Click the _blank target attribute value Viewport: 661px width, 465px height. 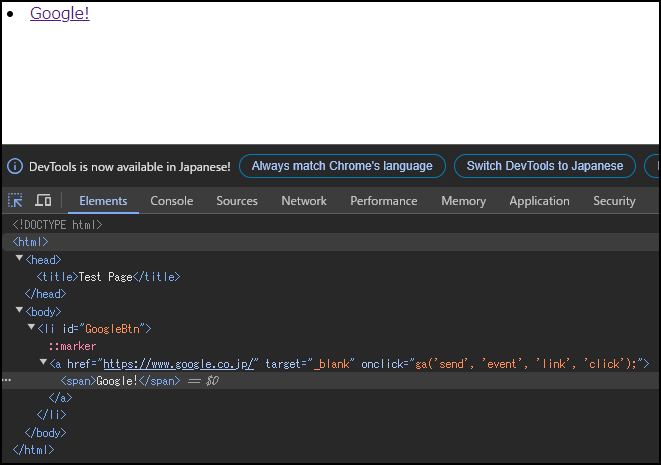pyautogui.click(x=332, y=364)
